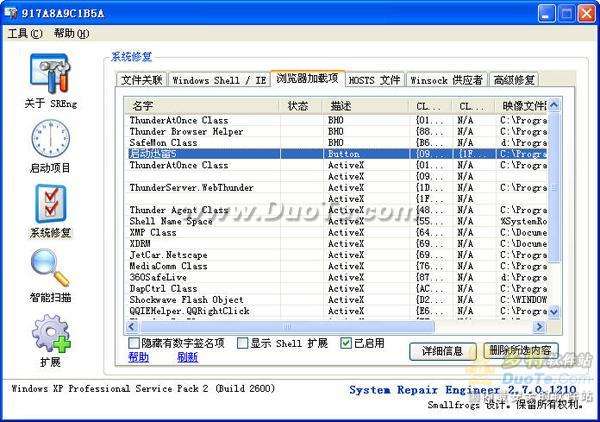Click the horizontal scroll left arrow
Screen dimensions: 600x422
click(x=132, y=326)
